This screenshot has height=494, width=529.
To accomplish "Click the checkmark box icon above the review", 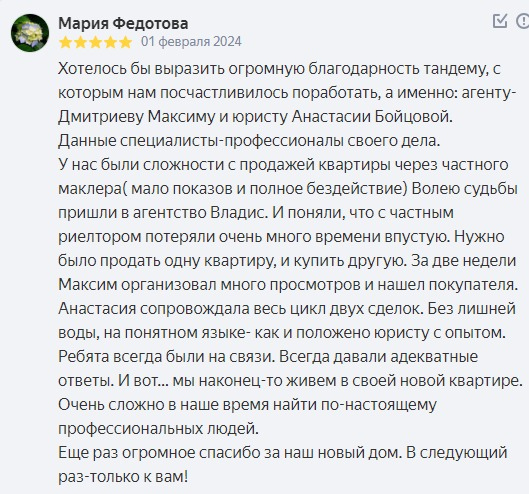I will 500,21.
